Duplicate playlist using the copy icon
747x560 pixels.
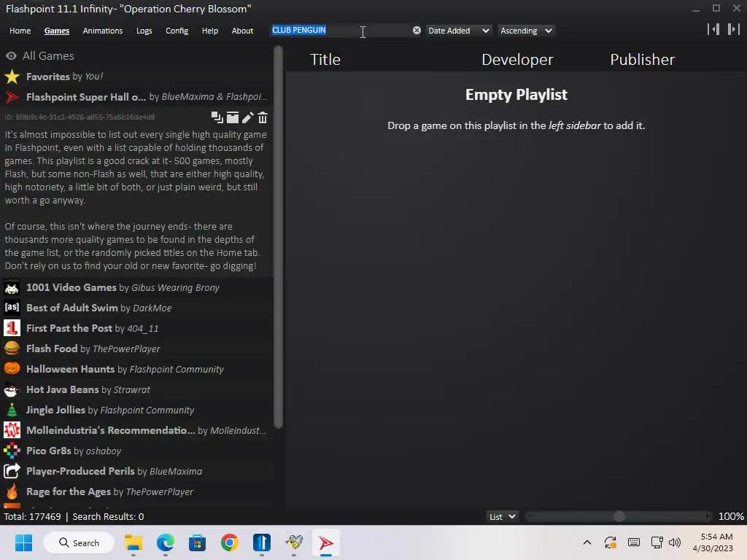[217, 117]
